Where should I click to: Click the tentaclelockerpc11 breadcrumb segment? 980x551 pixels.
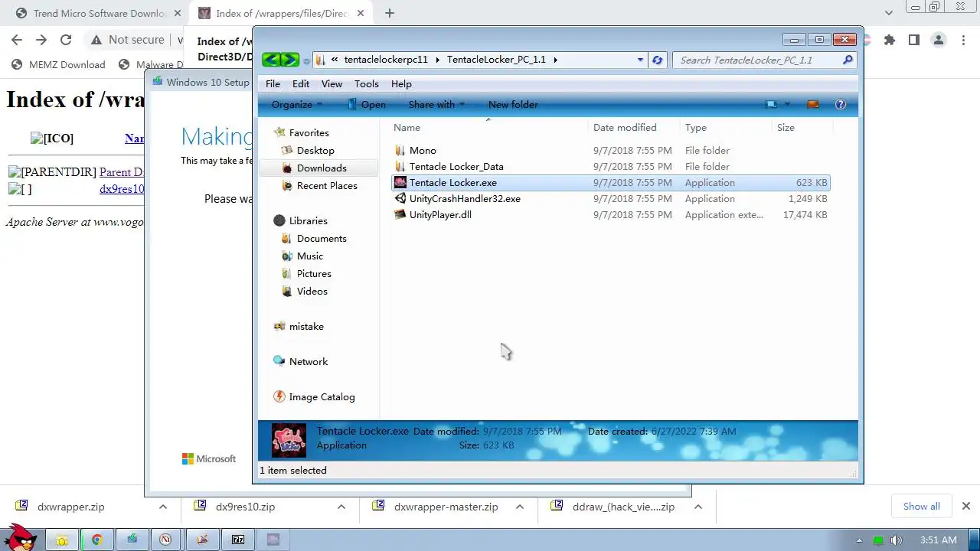tap(386, 60)
